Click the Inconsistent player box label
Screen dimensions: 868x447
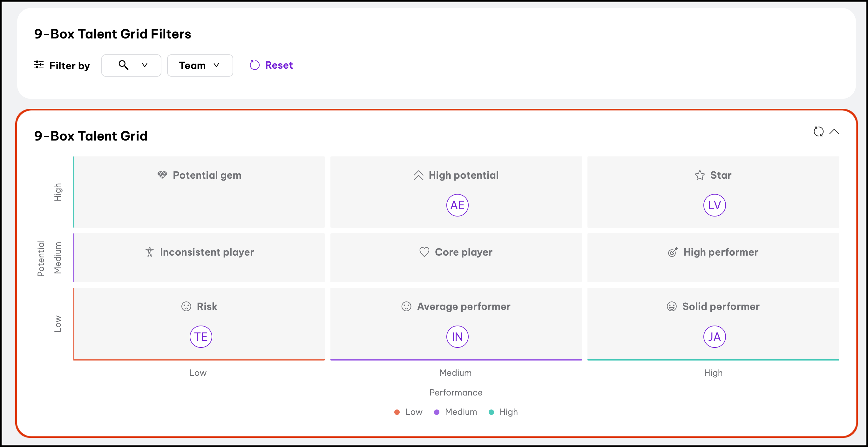207,252
